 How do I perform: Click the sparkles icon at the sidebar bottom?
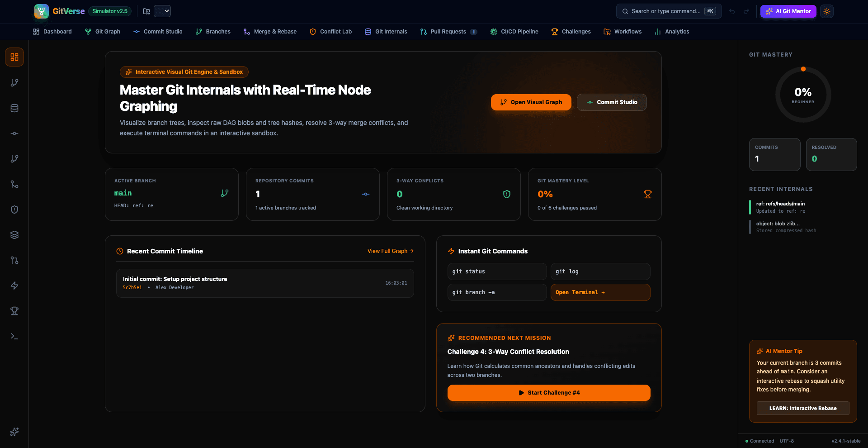(x=14, y=432)
